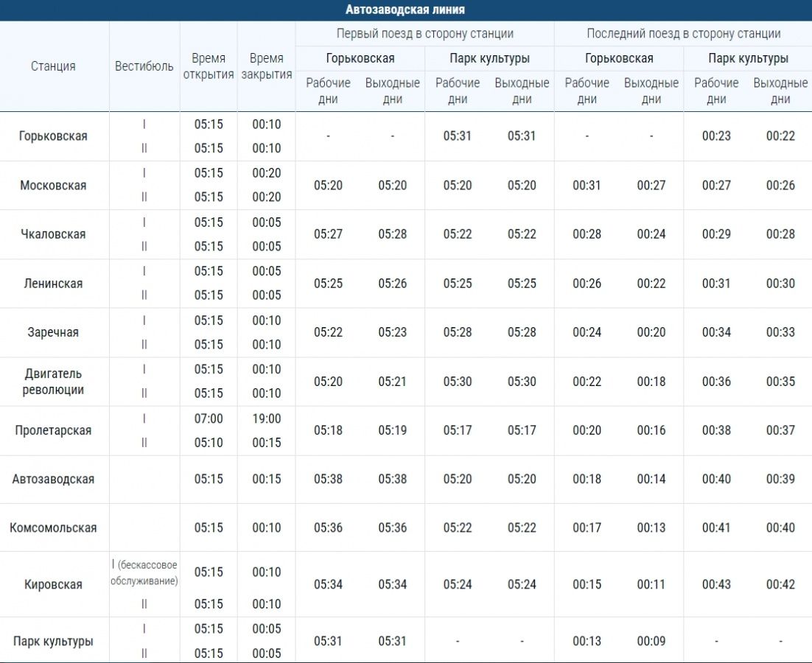Click the Автозаводская station row label
Image resolution: width=812 pixels, height=663 pixels.
[53, 479]
